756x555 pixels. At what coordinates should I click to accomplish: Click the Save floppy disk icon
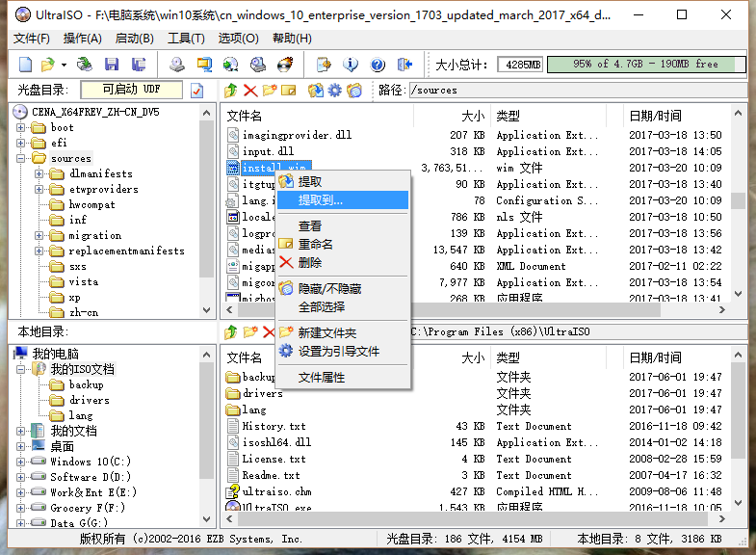(112, 65)
